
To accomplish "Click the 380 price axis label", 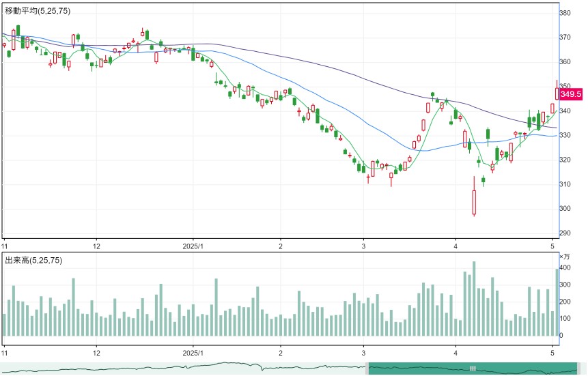I will point(565,13).
